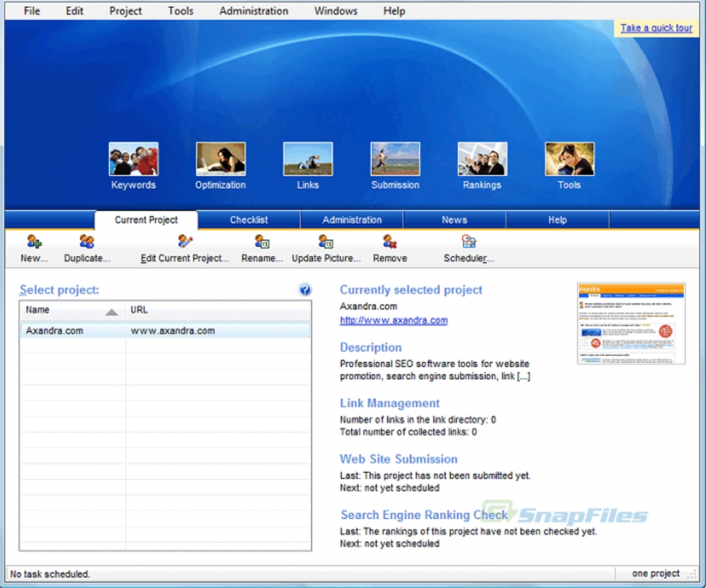
Task: Select the Axandra.com project row name
Action: pos(54,330)
